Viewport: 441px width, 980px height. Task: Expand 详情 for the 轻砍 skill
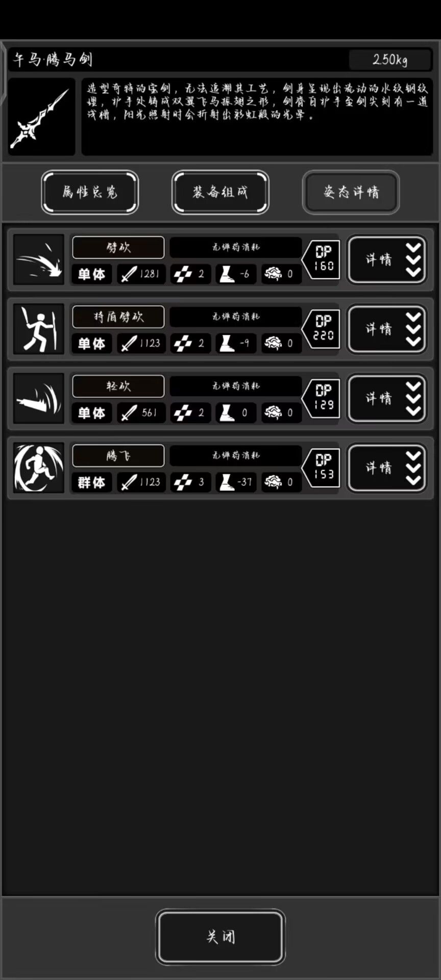(x=387, y=398)
